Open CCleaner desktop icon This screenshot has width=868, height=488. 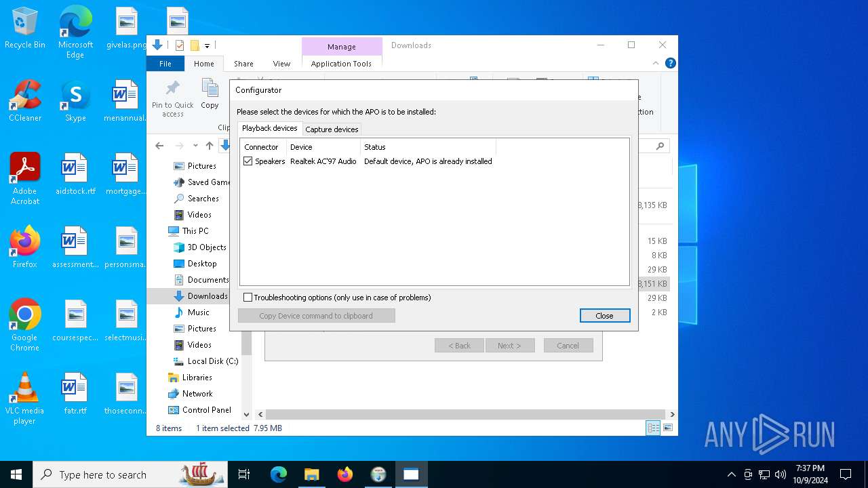click(x=25, y=102)
